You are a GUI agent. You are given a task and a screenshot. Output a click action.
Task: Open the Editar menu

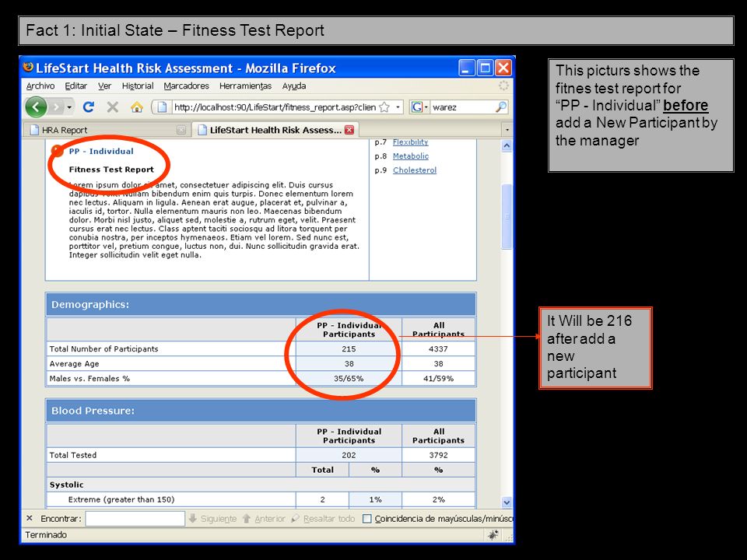point(76,86)
